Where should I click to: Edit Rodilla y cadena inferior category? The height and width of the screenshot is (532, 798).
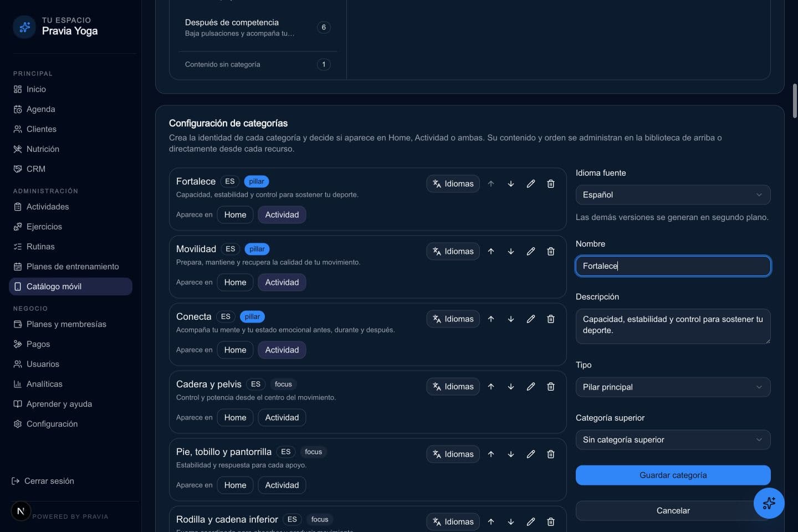[530, 521]
